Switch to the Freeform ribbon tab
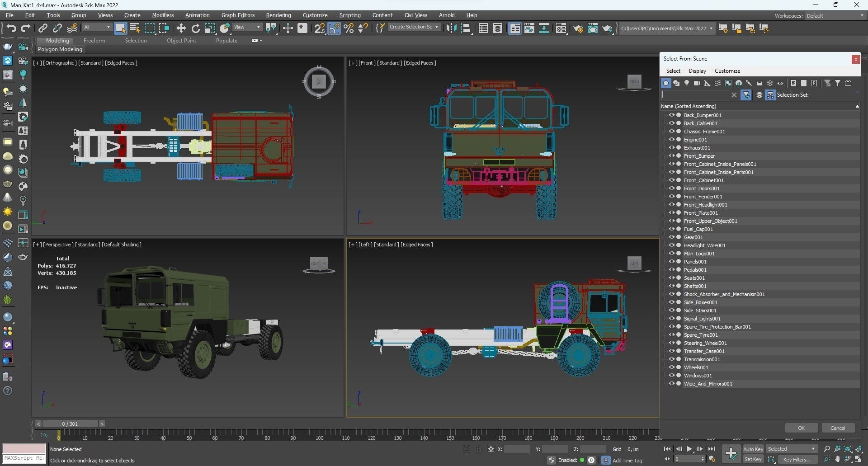This screenshot has width=868, height=466. (94, 40)
